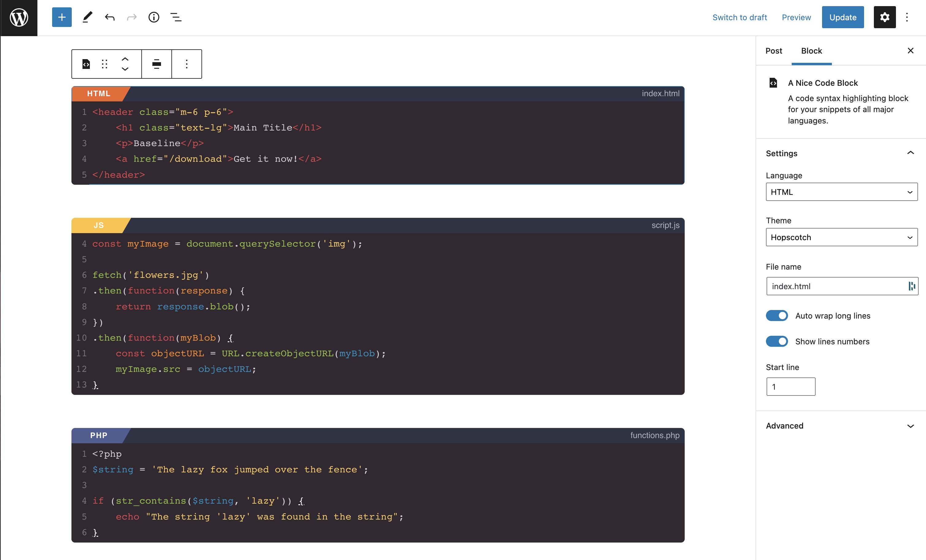This screenshot has height=560, width=926.
Task: Click the pencil/edit tool icon
Action: click(x=87, y=17)
